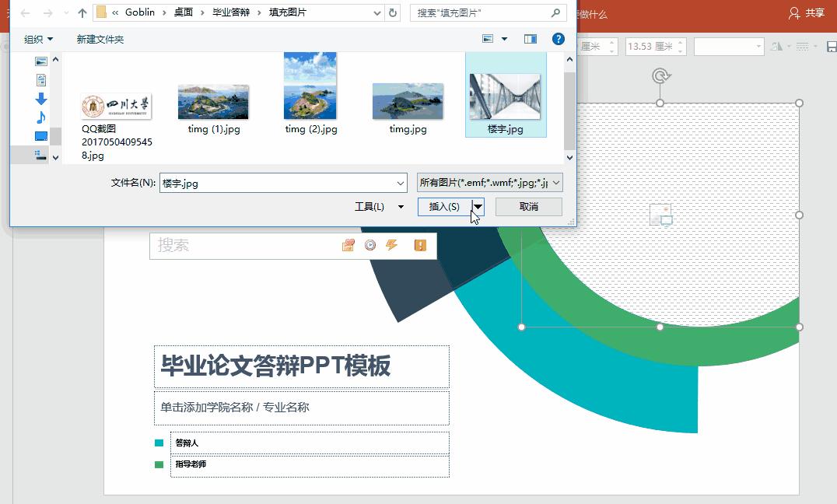The width and height of the screenshot is (837, 504).
Task: Click the magnifier search icon
Action: point(555,12)
